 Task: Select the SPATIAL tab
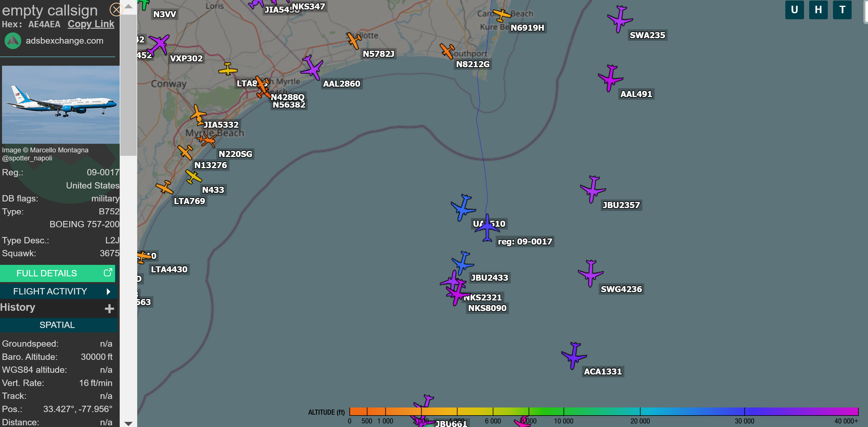pyautogui.click(x=59, y=325)
